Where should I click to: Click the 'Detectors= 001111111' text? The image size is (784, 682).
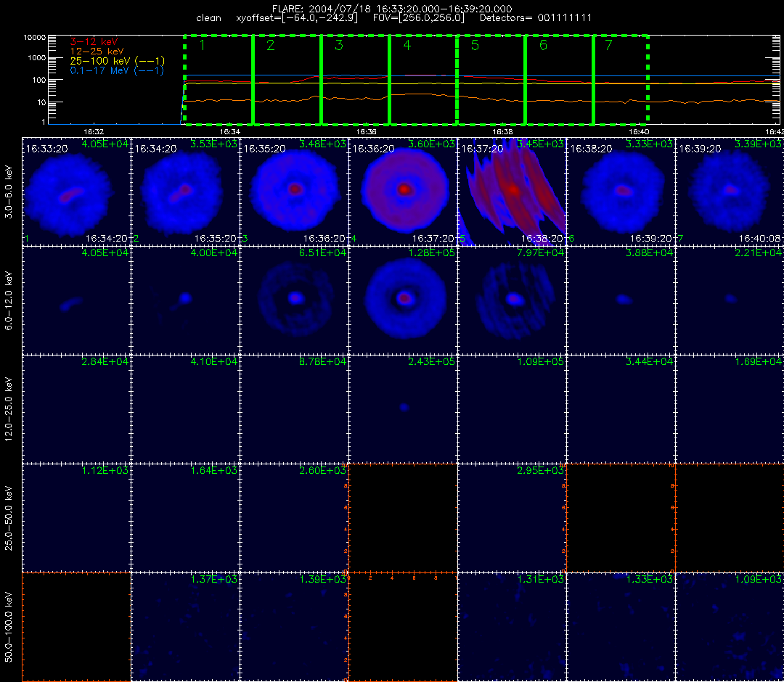point(536,18)
